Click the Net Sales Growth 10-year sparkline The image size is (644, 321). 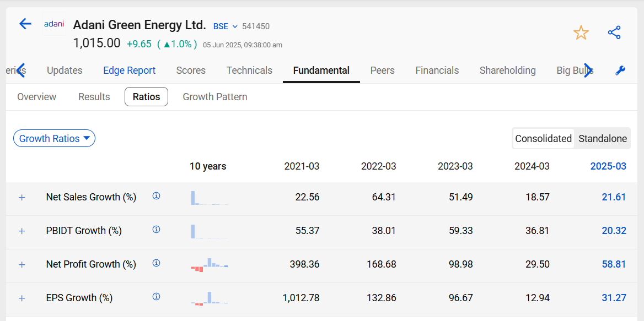tap(209, 198)
